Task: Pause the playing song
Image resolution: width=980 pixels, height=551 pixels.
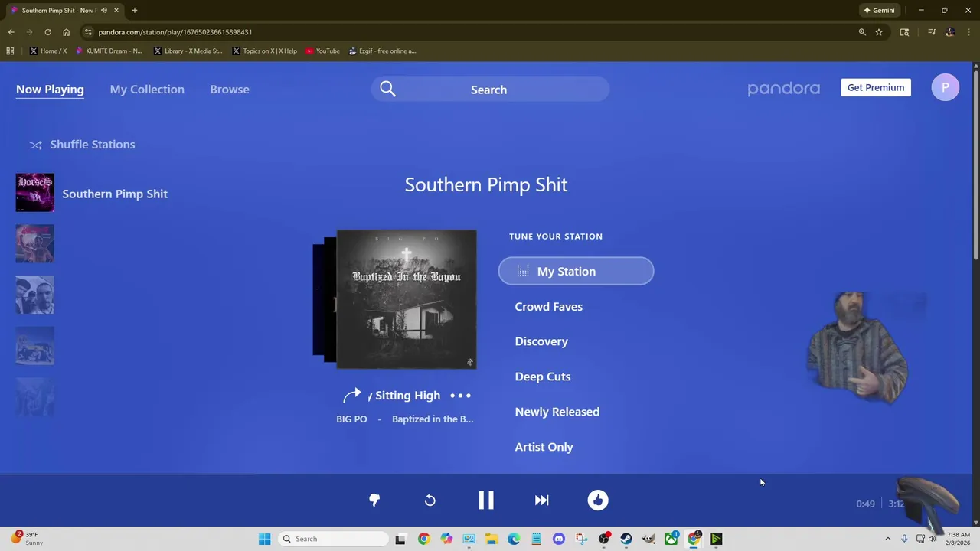Action: pyautogui.click(x=486, y=500)
